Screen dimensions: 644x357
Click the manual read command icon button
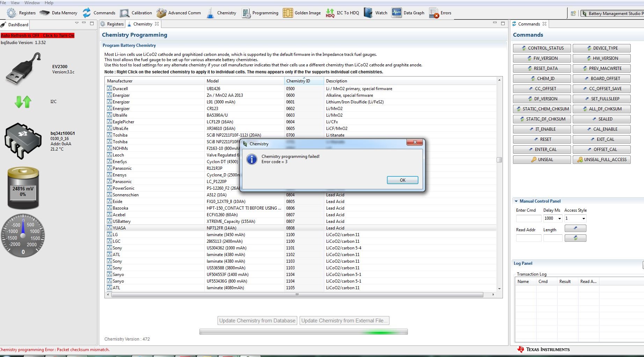(576, 238)
